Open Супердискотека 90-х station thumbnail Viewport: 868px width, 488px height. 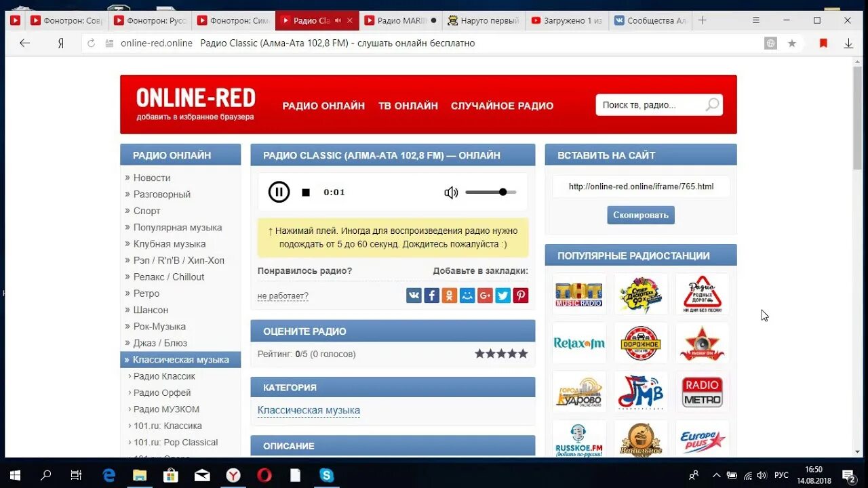click(x=641, y=294)
